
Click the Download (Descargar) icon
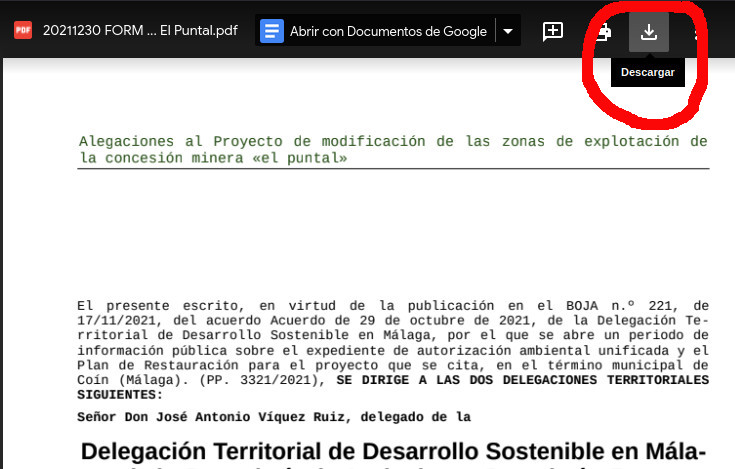pos(648,32)
